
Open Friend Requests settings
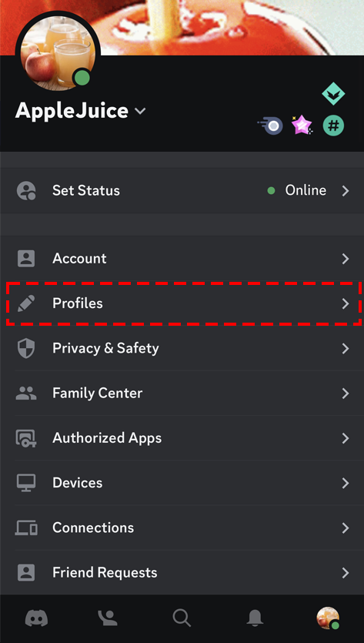coord(182,572)
